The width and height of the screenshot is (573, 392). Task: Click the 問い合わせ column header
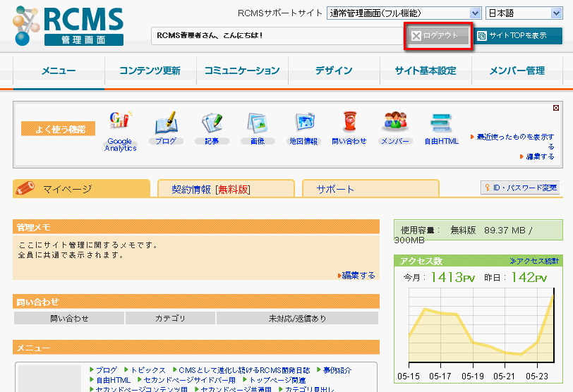click(69, 318)
